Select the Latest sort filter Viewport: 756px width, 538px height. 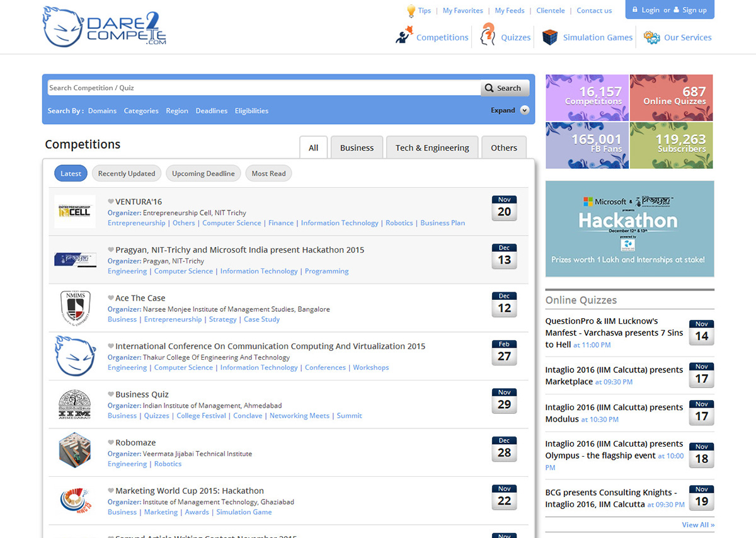pos(71,174)
